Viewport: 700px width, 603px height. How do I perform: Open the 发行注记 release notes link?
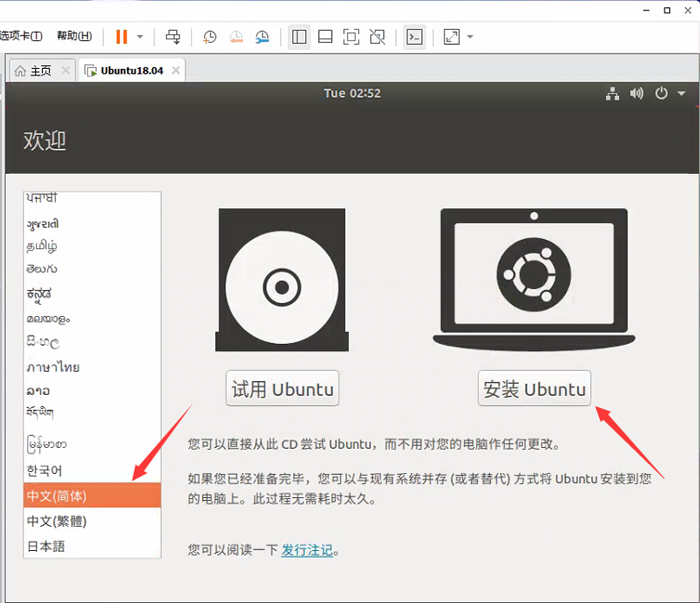click(307, 550)
